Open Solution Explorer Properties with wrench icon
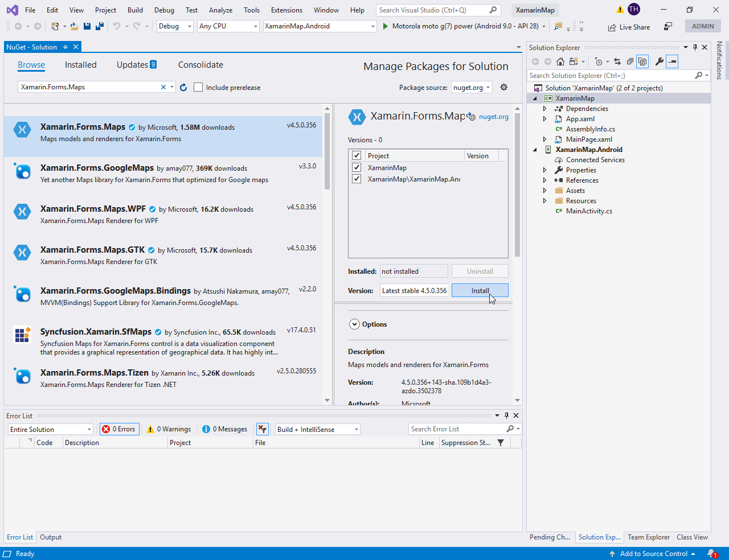This screenshot has width=729, height=560. 660,61
